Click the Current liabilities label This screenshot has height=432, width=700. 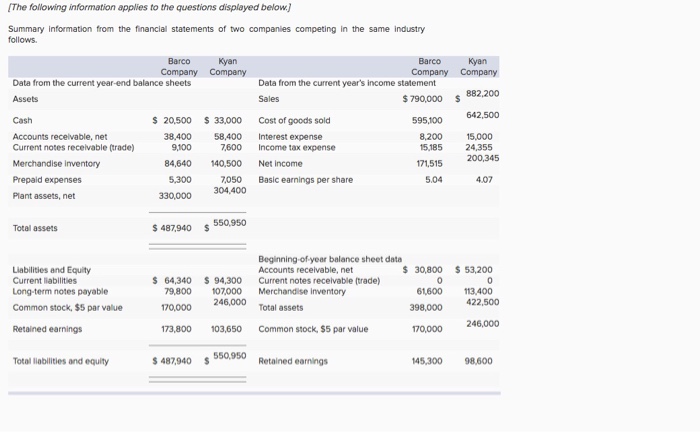[45, 281]
